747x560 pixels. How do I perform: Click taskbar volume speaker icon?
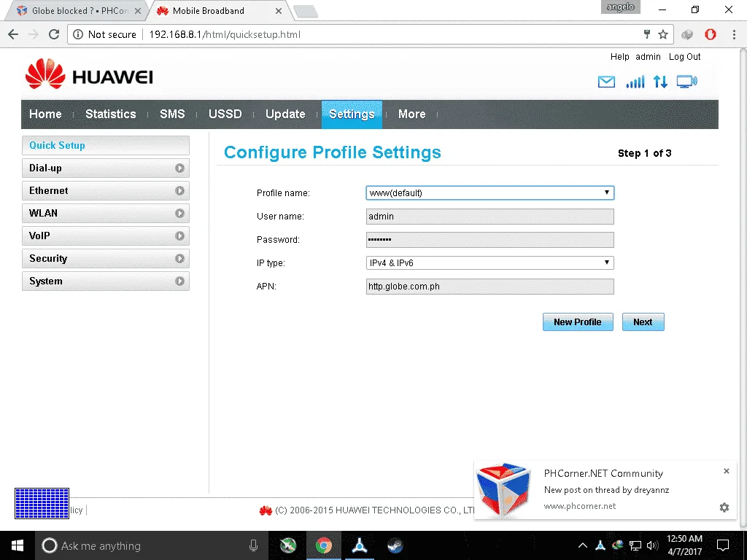click(653, 545)
